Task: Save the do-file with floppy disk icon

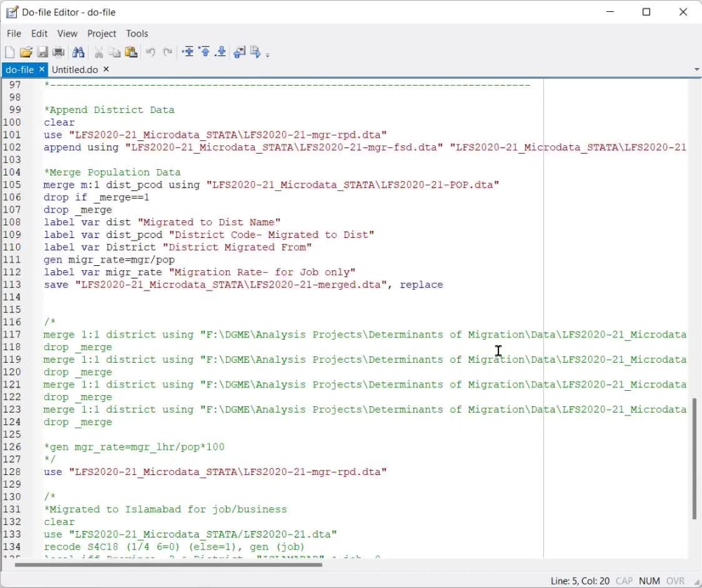Action: coord(43,53)
